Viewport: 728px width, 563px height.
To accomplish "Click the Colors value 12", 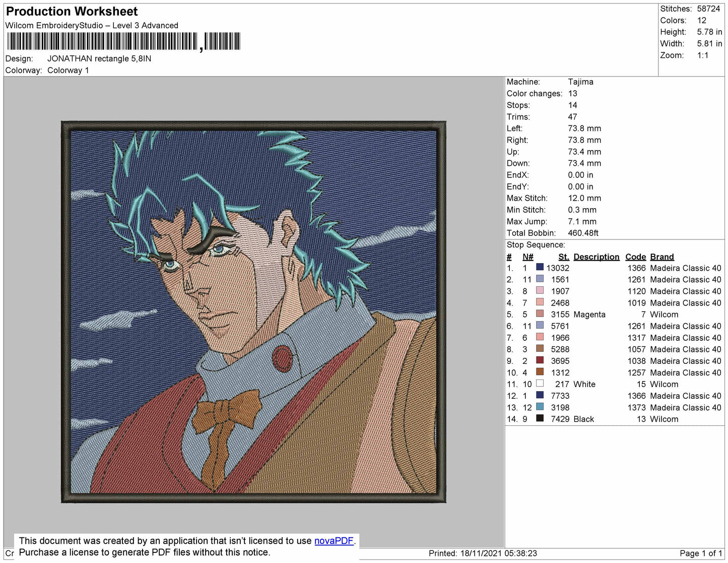I will [702, 20].
